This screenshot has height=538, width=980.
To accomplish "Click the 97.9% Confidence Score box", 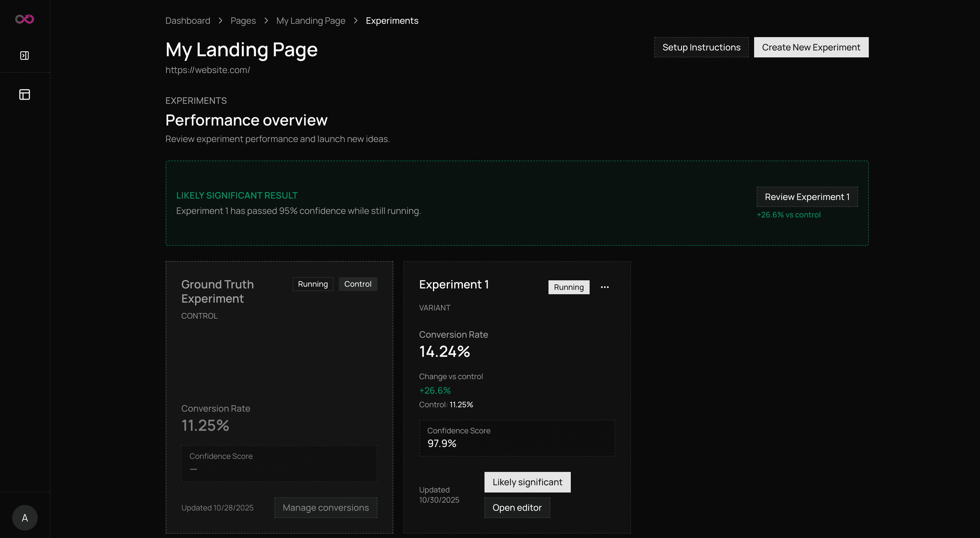I will pos(517,438).
